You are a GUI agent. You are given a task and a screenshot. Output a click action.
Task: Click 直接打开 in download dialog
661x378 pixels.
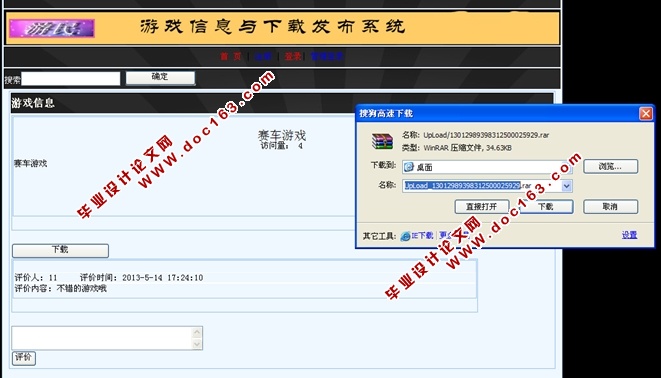coord(482,206)
